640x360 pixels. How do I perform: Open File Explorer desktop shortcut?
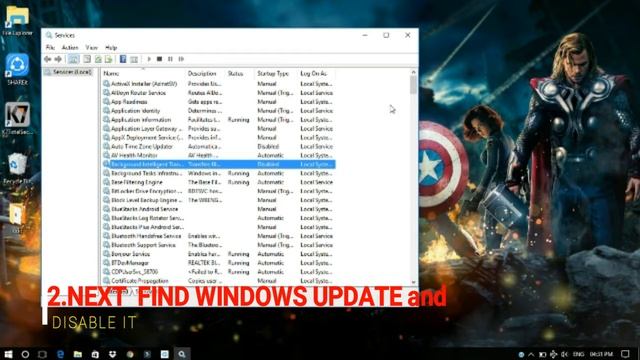pyautogui.click(x=17, y=20)
